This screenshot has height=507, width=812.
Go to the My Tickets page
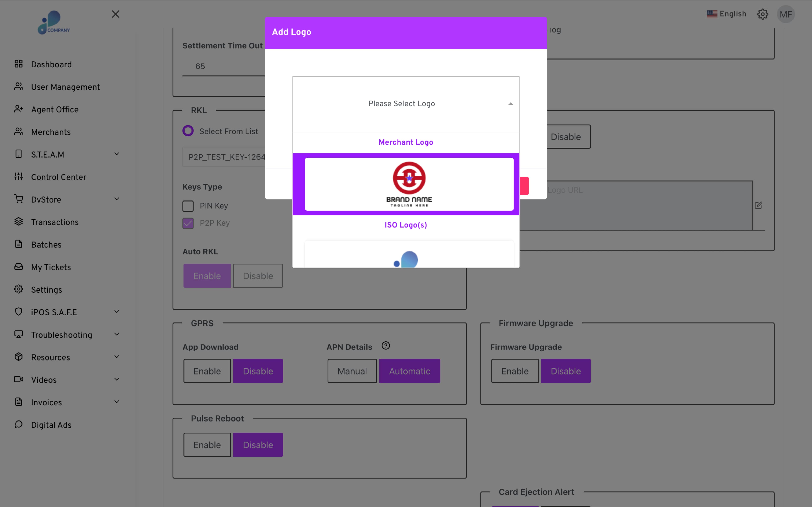[x=51, y=267]
